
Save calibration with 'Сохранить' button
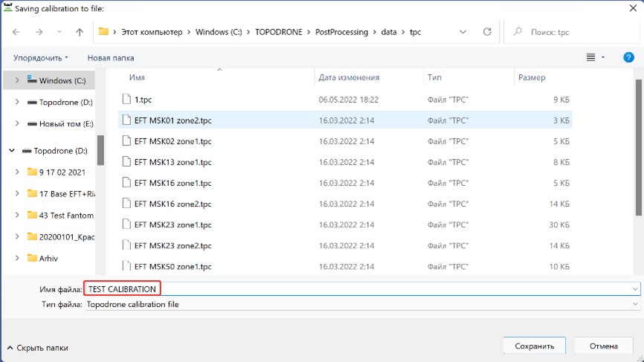[x=535, y=346]
